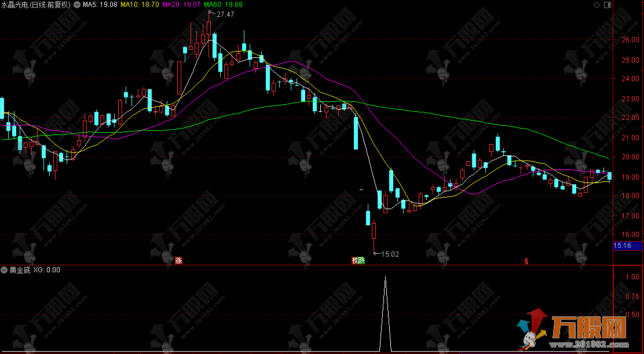This screenshot has width=644, height=354.
Task: Click the 27.47 high price label
Action: click(225, 14)
